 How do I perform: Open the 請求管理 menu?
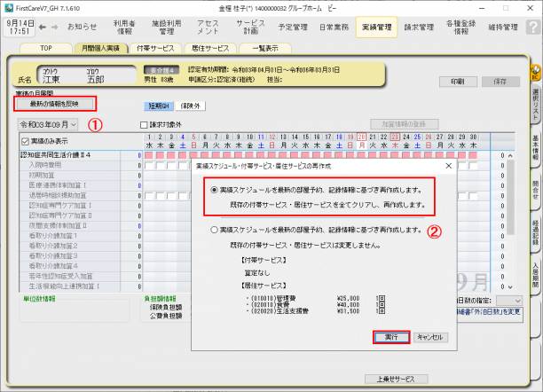click(x=419, y=27)
